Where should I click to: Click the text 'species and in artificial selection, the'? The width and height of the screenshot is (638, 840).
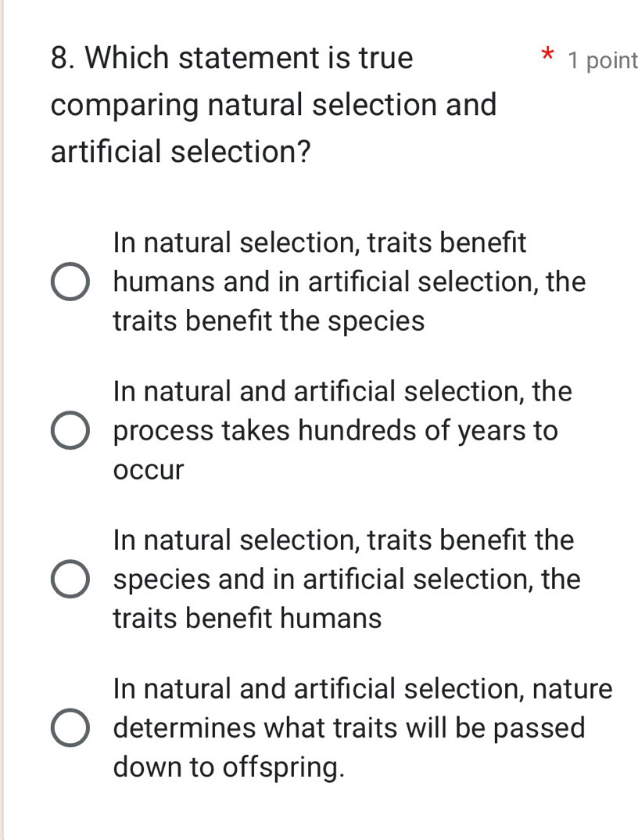tap(346, 580)
